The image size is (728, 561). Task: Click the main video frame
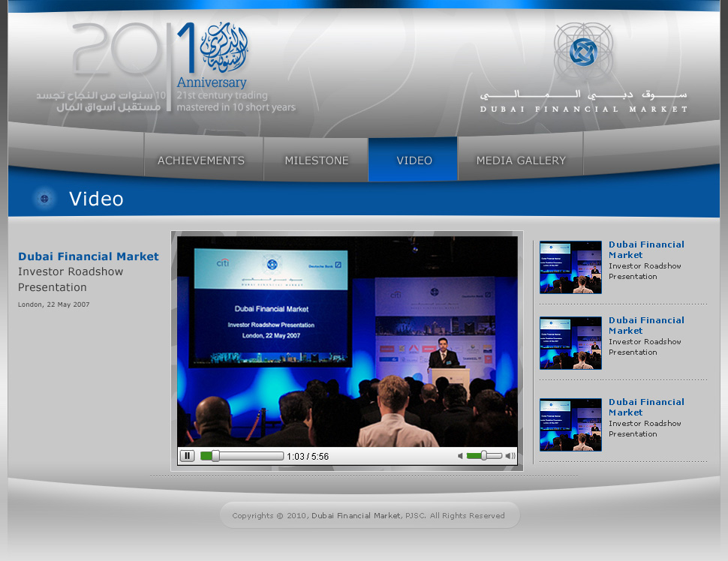(347, 341)
